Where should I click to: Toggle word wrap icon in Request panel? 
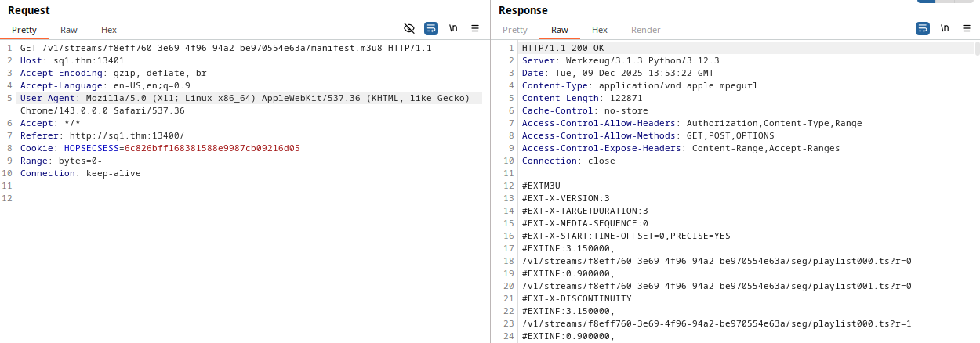[431, 28]
